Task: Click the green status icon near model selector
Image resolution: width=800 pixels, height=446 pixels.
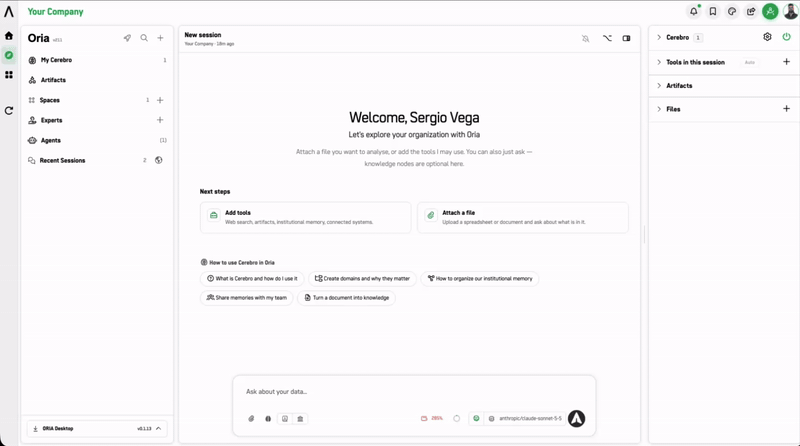Action: click(476, 418)
